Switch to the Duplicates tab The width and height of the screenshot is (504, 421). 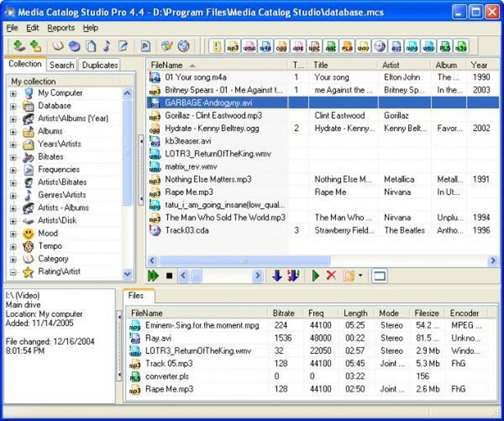pos(100,65)
